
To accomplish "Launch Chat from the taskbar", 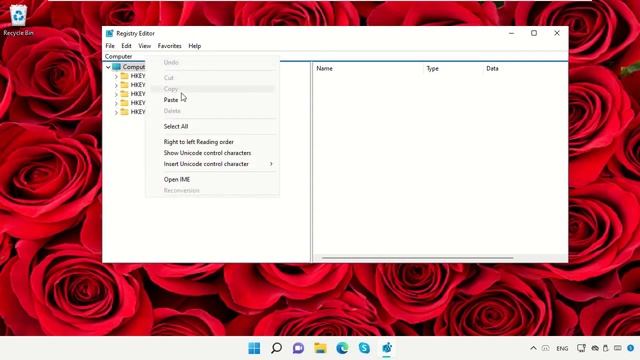I will [298, 348].
